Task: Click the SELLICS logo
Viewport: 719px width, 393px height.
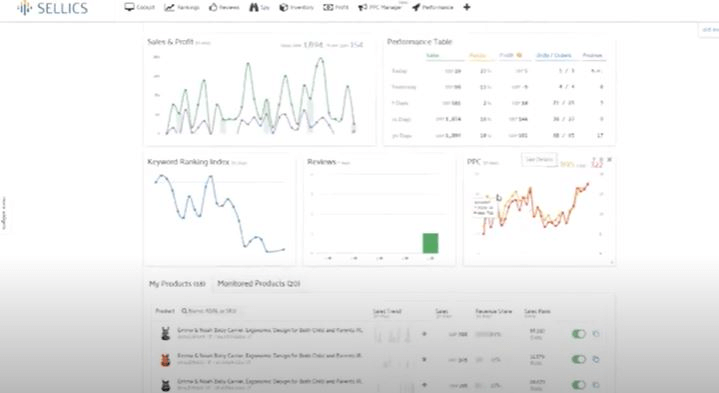Action: pos(52,8)
